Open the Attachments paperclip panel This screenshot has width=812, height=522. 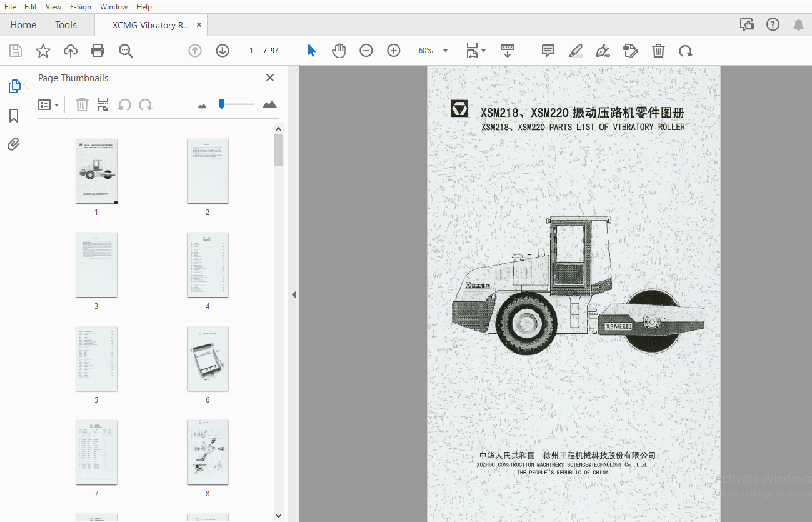14,144
